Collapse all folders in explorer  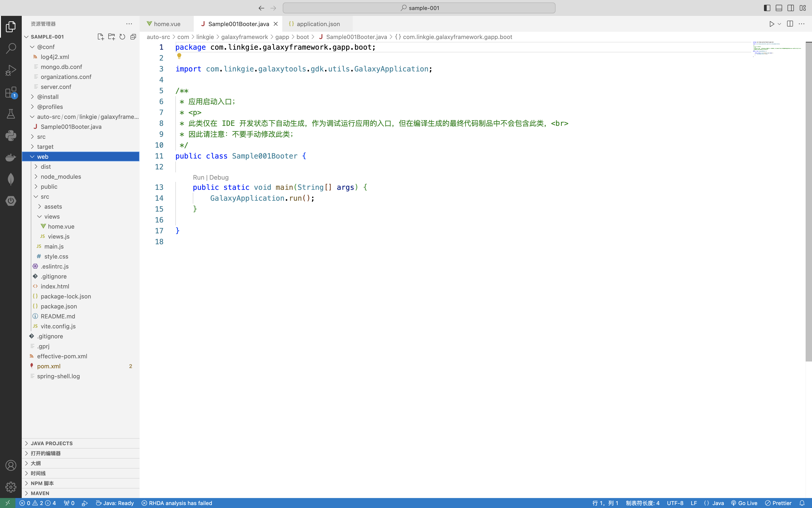133,37
